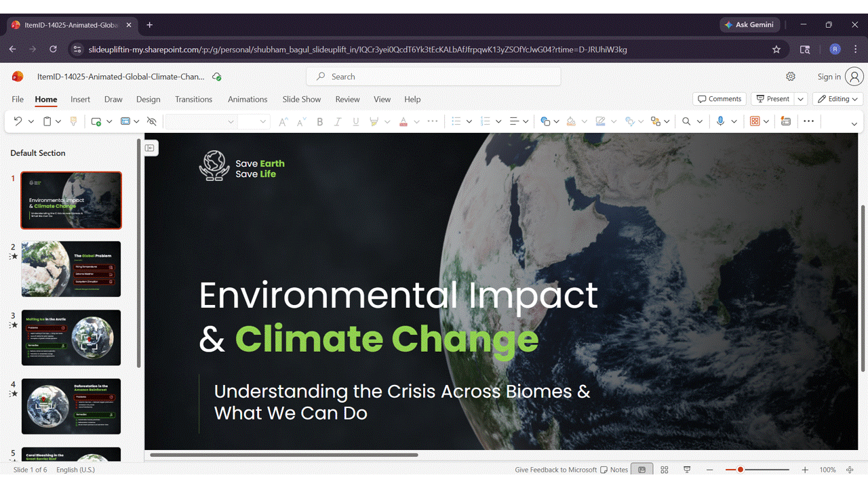Select slide 3 thumbnail Melting Ice

[71, 338]
